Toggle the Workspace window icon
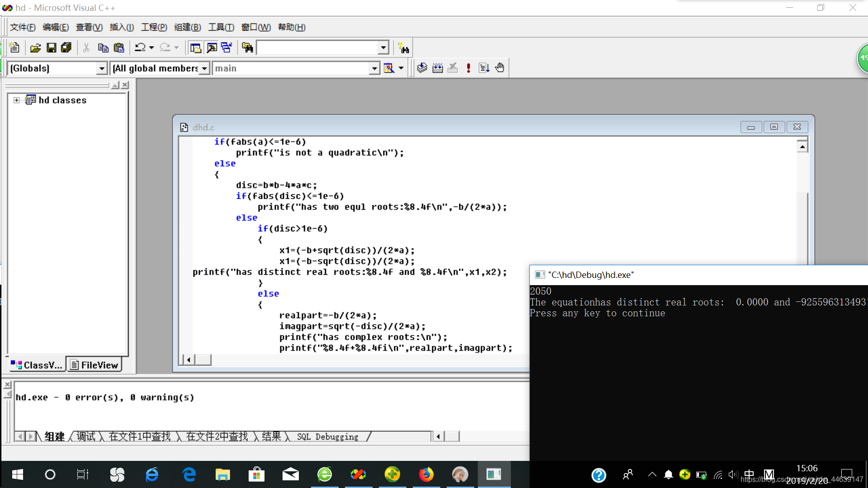This screenshot has width=868, height=488. (195, 47)
